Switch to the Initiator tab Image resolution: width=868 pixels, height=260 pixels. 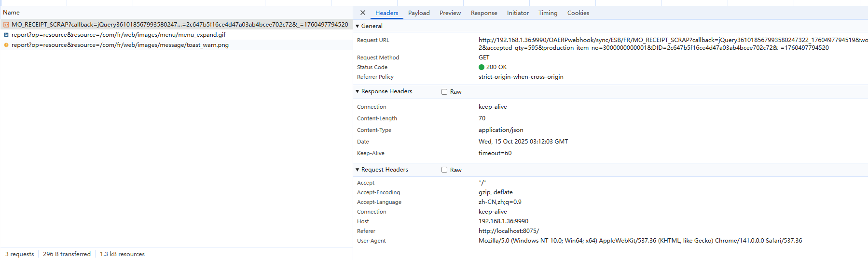(518, 13)
